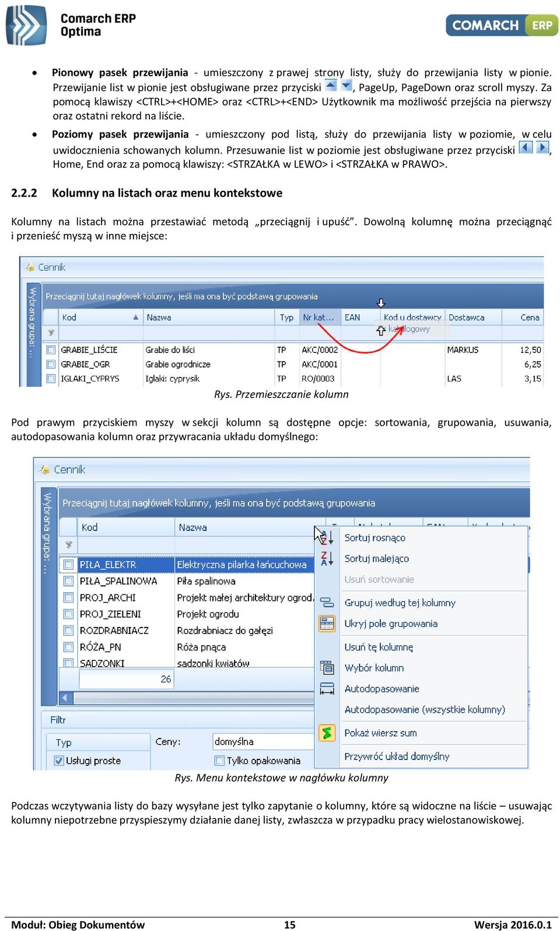Click the filter funnel icon in lower Cennik
Image resolution: width=560 pixels, height=931 pixels.
coord(69,545)
